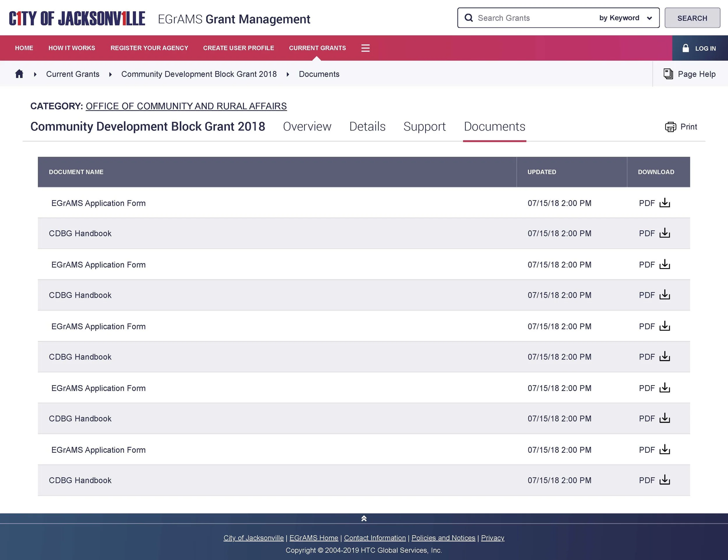Screen dimensions: 728x560
Task: Download first EGrAMS Application Form PDF
Action: click(x=664, y=203)
